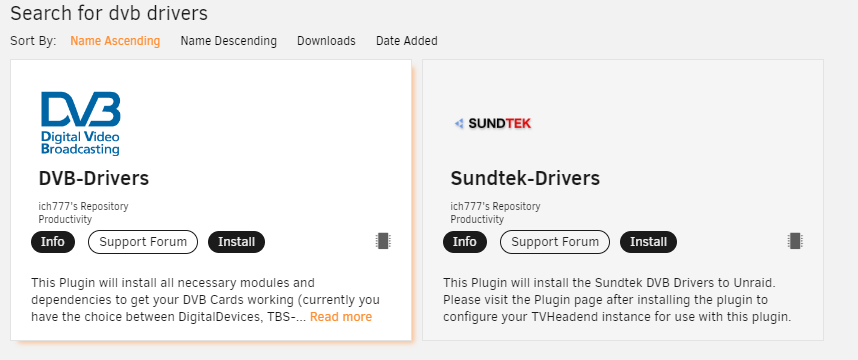Filter by Productivity category on DVB-Drivers card
Viewport: 858px width, 360px height.
click(x=65, y=219)
